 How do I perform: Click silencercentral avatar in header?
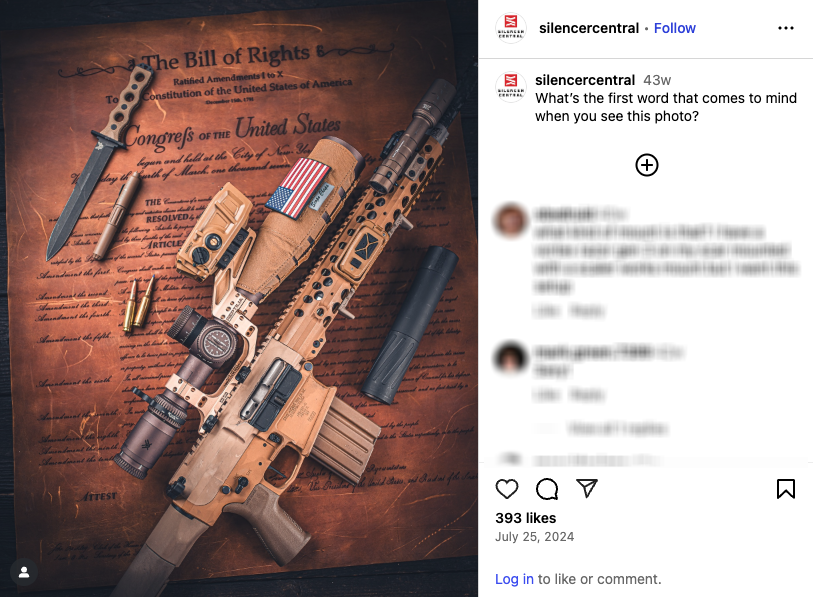[x=511, y=28]
